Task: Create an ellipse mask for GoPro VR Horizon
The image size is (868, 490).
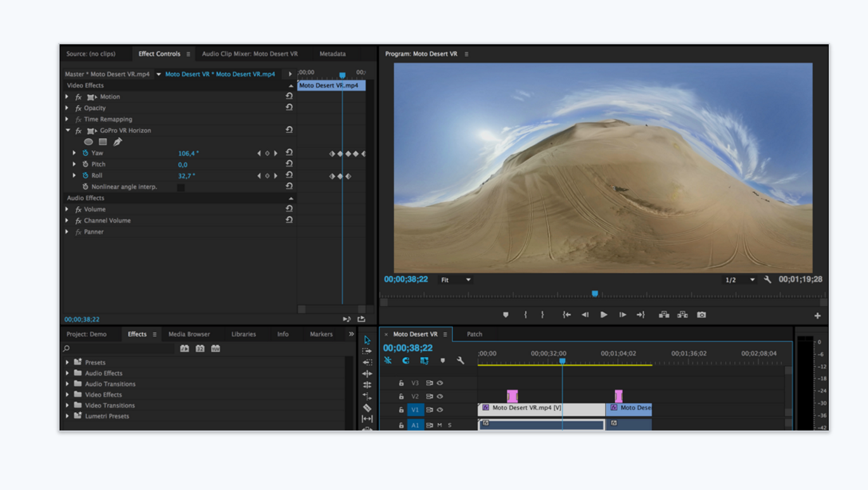Action: (89, 142)
